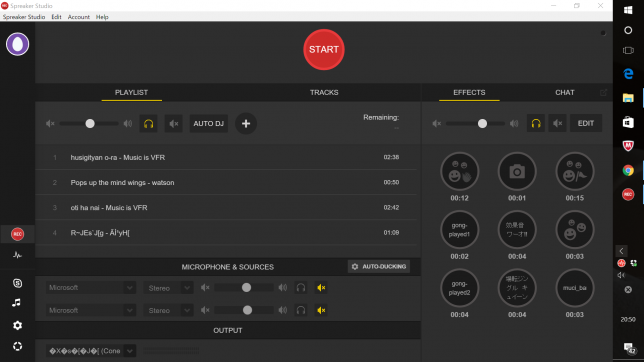Click effects volume minimum speaker icon
The height and width of the screenshot is (362, 644).
[437, 123]
